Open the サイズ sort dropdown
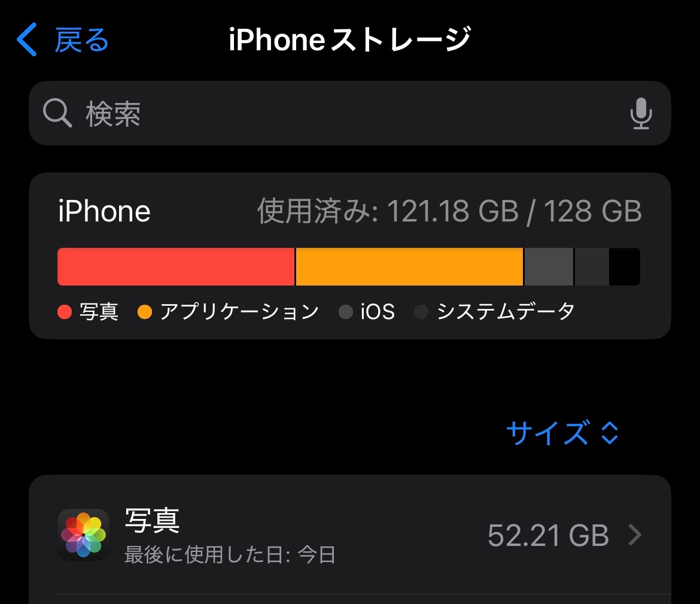This screenshot has width=700, height=604. 562,432
